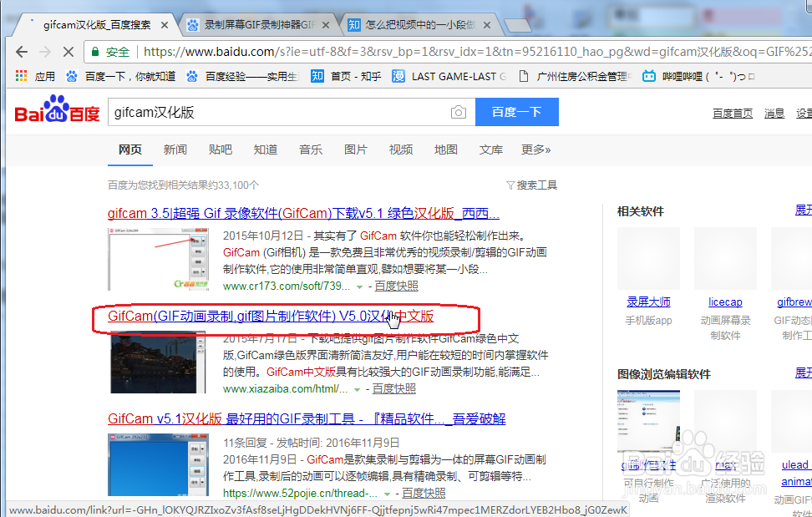Click the green secure padlock icon
The height and width of the screenshot is (517, 812).
[95, 51]
